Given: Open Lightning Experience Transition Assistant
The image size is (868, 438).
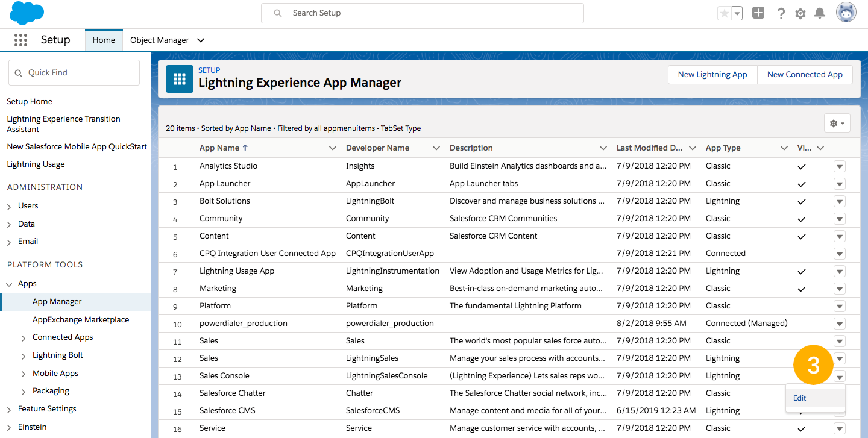Looking at the screenshot, I should coord(63,124).
